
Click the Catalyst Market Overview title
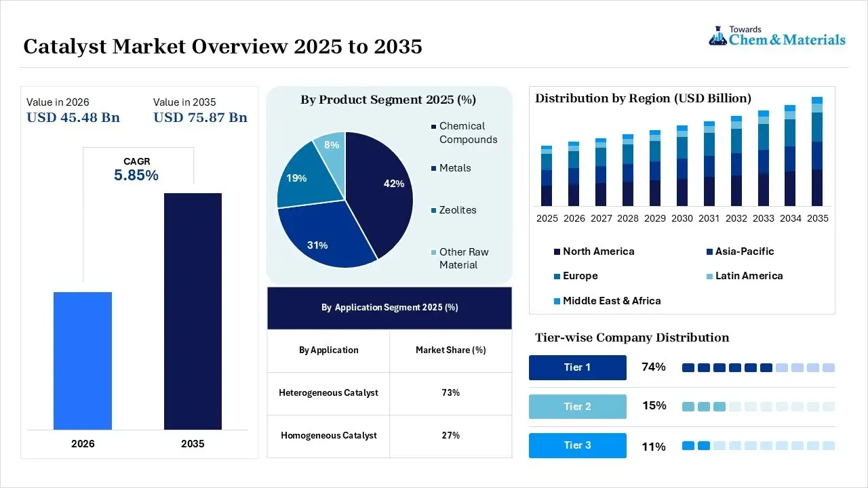[223, 47]
